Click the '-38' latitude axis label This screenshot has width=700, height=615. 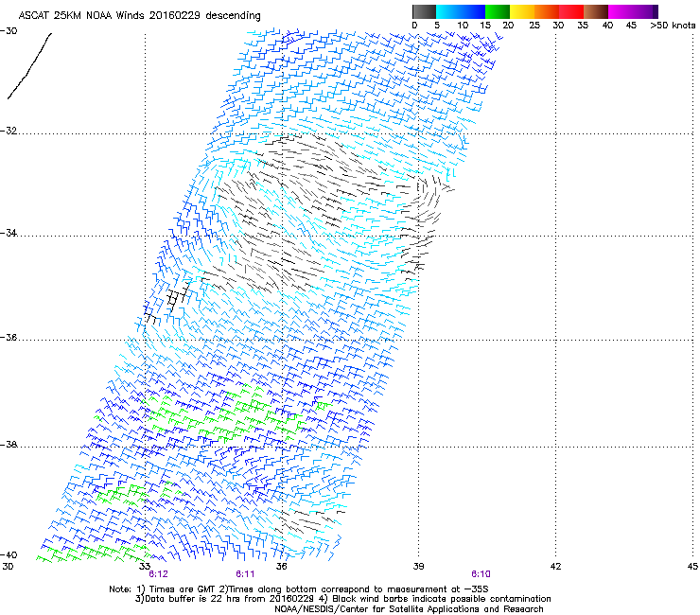[x=9, y=445]
